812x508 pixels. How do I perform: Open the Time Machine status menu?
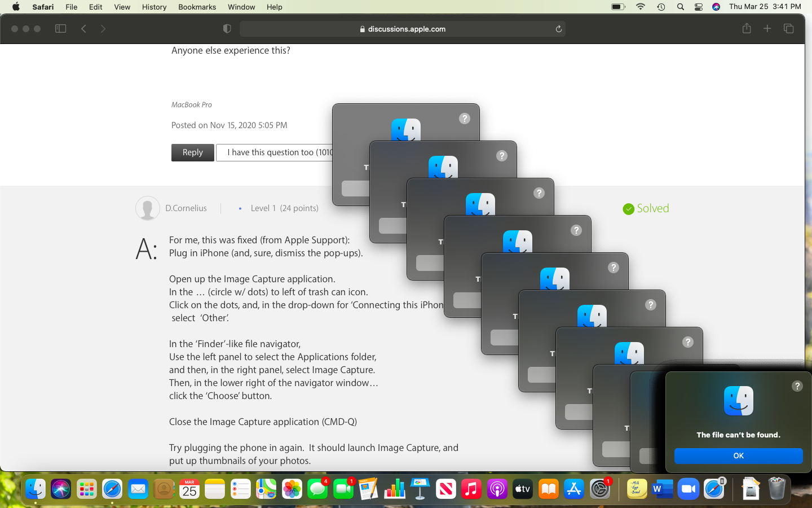[x=661, y=7]
